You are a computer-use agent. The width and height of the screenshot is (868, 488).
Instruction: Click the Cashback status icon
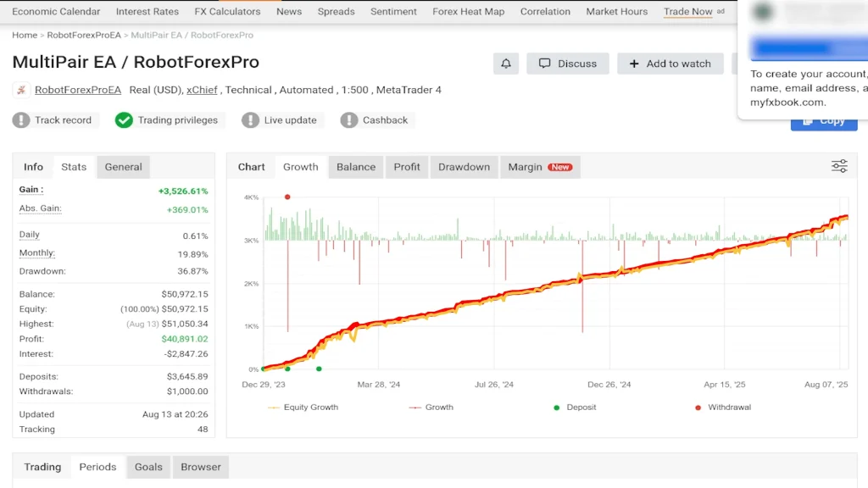[x=348, y=120]
